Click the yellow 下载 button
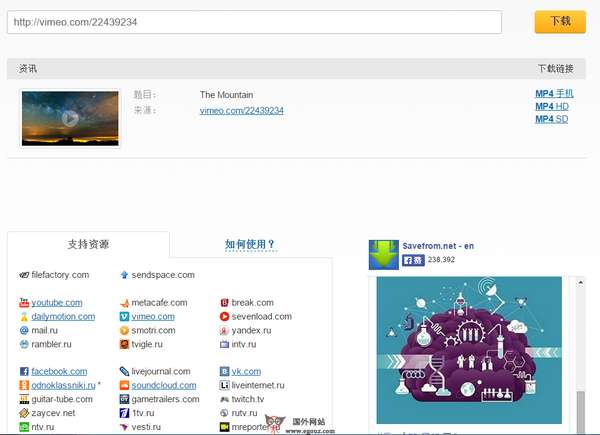Viewport: 600px width, 435px height. (560, 22)
